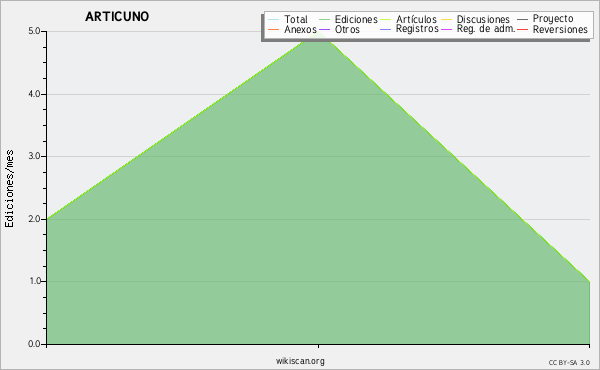This screenshot has width=600, height=370.
Task: Click the orange Anexos legend line
Action: tap(274, 29)
